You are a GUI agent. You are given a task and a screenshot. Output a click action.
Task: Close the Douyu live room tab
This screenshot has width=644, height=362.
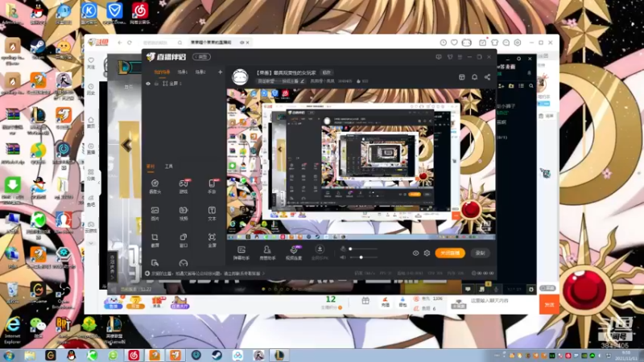(248, 43)
